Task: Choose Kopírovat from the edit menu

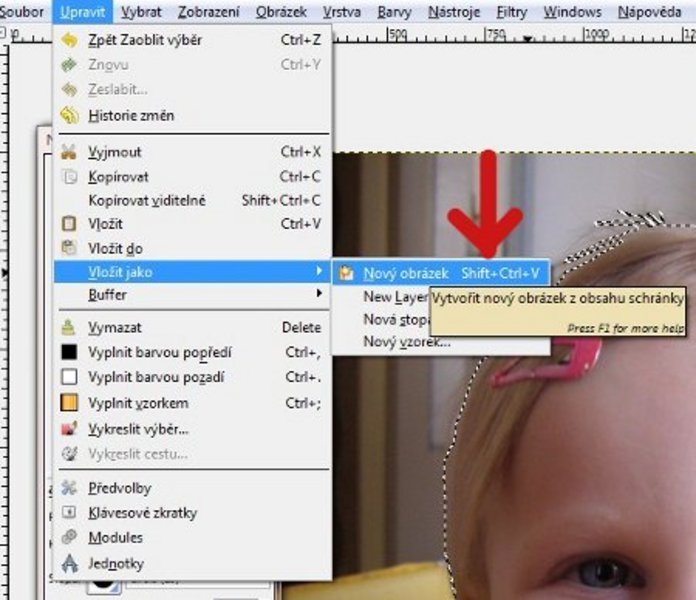Action: tap(192, 177)
